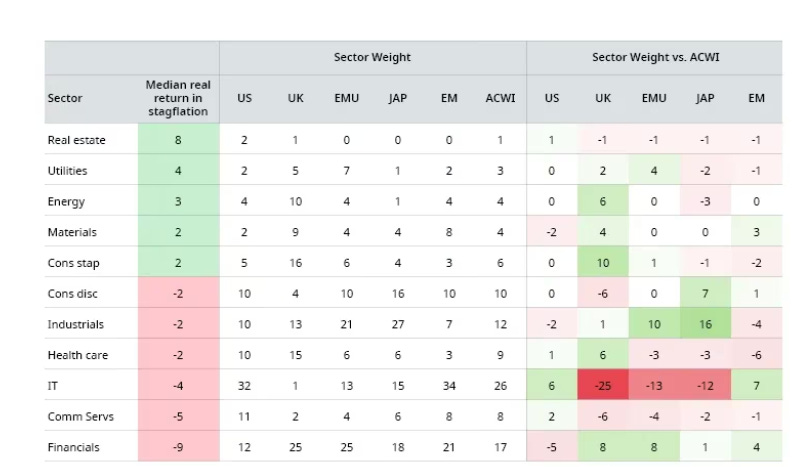
Task: Click the Materials sector label
Action: tap(72, 232)
